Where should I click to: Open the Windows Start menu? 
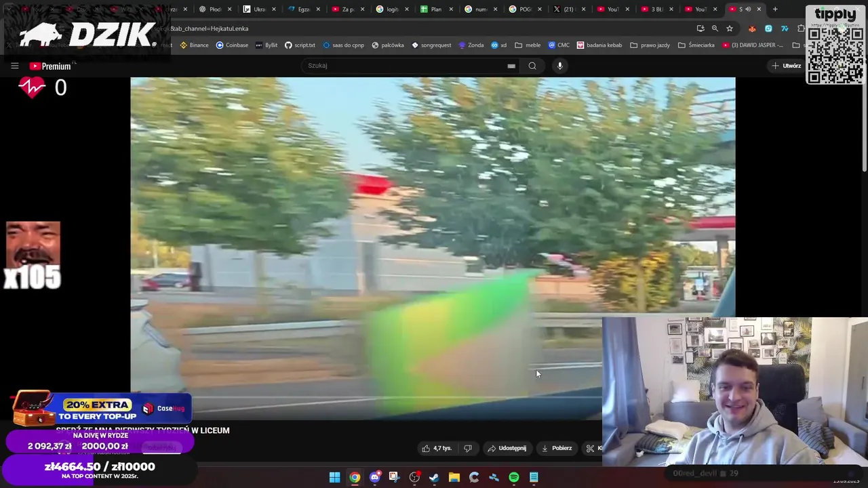335,478
